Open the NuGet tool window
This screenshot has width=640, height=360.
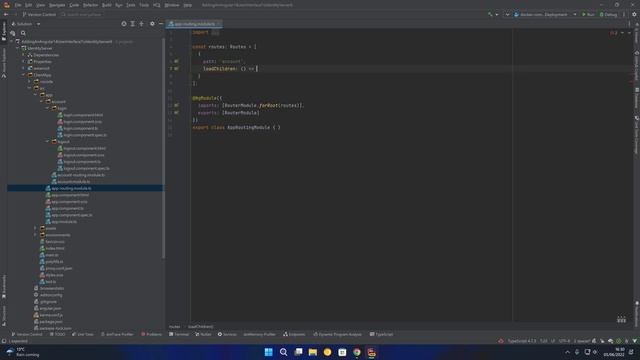coord(203,334)
